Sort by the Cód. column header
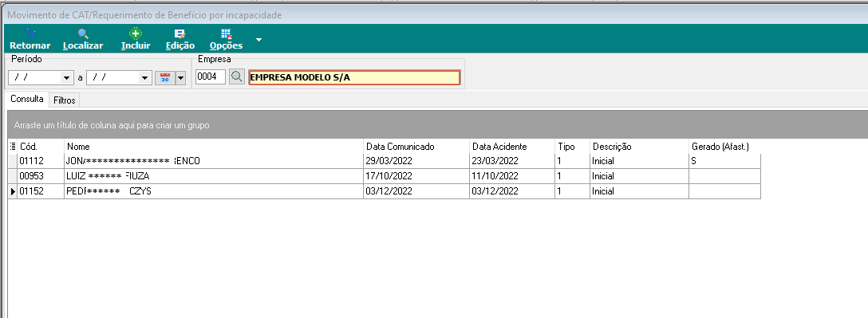This screenshot has width=868, height=318. click(x=41, y=147)
